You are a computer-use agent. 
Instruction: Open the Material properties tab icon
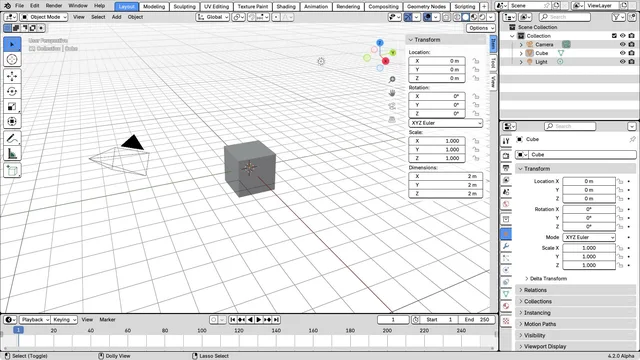coord(506,306)
